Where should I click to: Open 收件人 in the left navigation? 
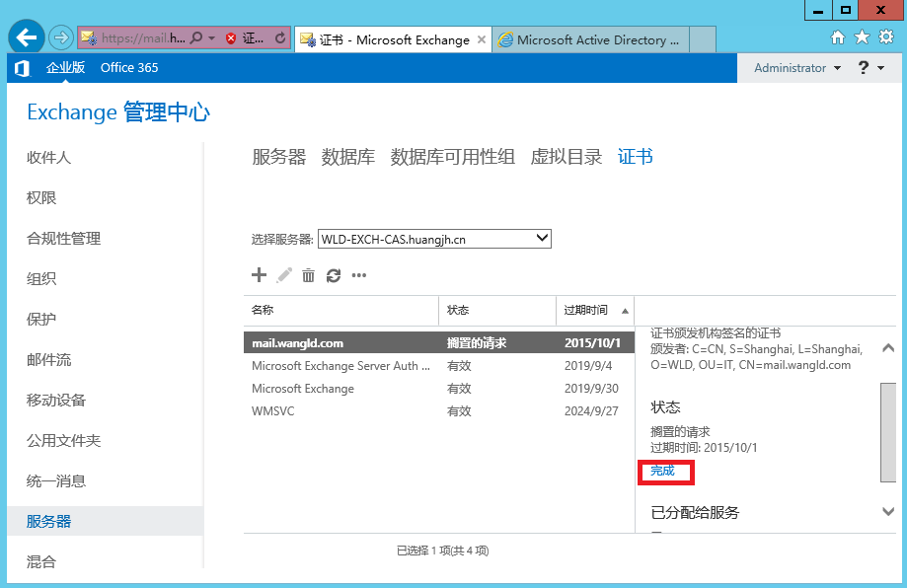pyautogui.click(x=48, y=157)
